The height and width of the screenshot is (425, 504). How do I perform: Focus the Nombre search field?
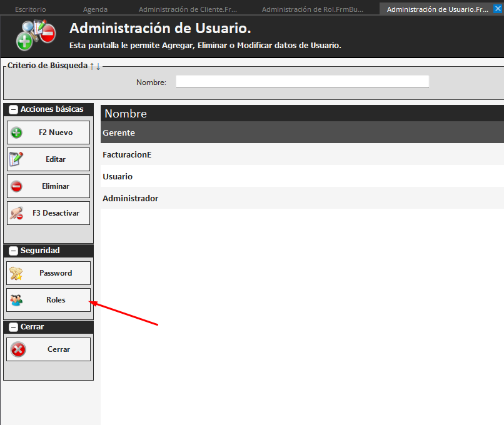302,82
